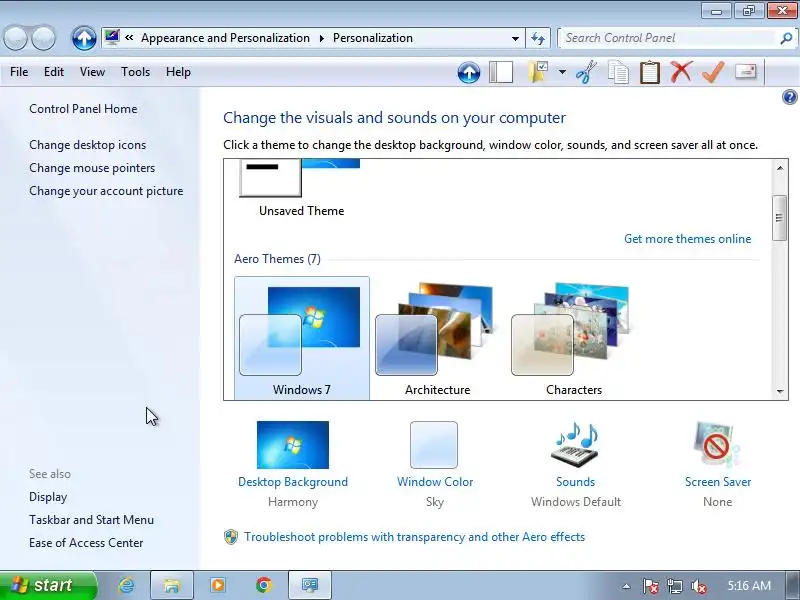The height and width of the screenshot is (600, 800).
Task: Open the Tools menu
Action: [x=135, y=72]
